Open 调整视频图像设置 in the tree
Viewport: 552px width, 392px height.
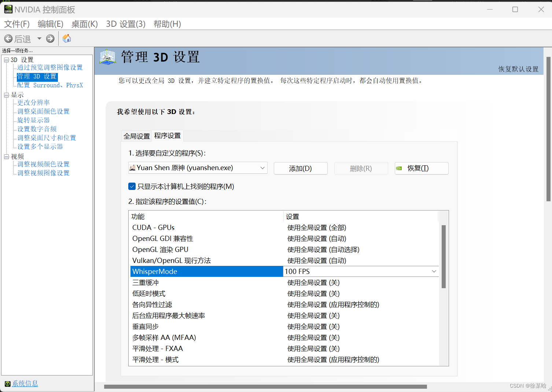coord(43,173)
